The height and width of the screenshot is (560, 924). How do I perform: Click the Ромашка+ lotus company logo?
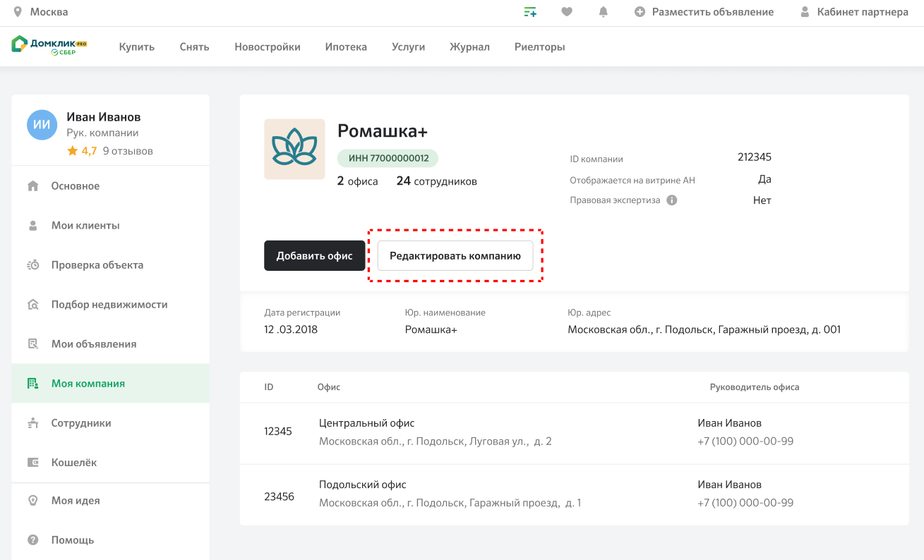coord(294,149)
